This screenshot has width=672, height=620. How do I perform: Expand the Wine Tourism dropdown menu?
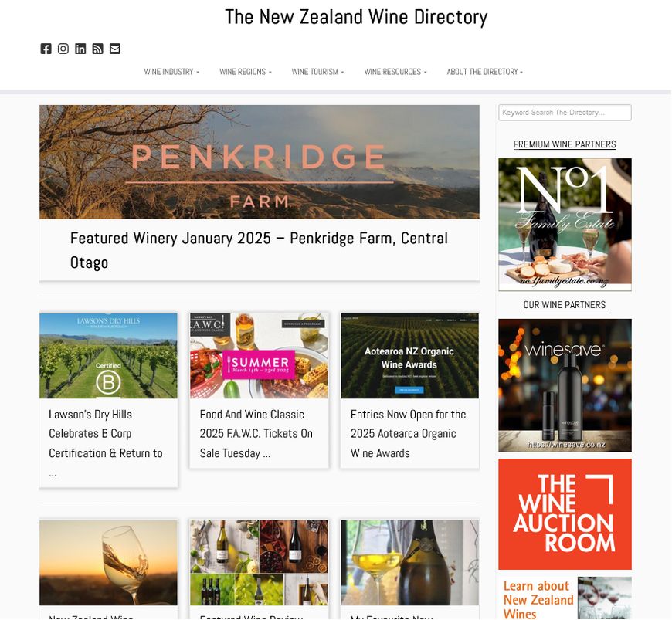coord(317,72)
